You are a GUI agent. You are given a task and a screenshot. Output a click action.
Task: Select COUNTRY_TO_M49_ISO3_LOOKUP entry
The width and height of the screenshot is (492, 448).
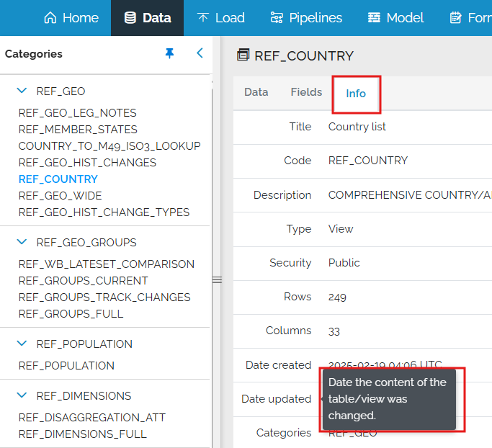[x=109, y=146]
